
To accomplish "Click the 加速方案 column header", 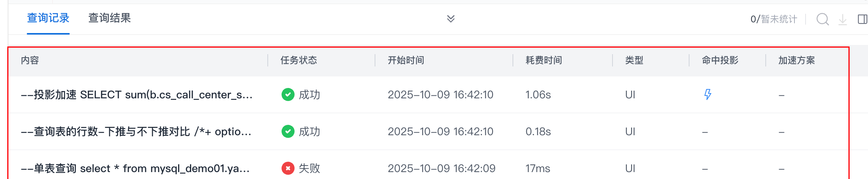I will pyautogui.click(x=796, y=60).
